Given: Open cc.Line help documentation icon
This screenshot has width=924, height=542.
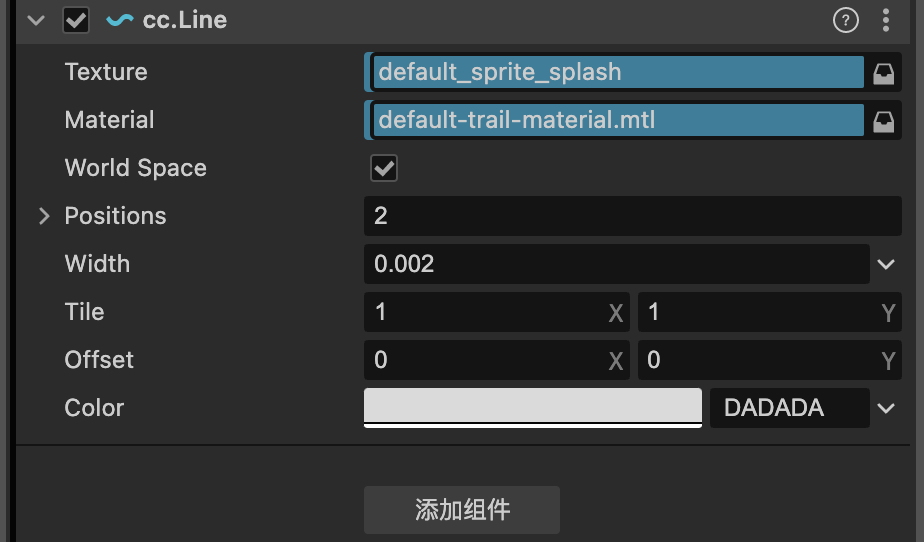Looking at the screenshot, I should 846,20.
